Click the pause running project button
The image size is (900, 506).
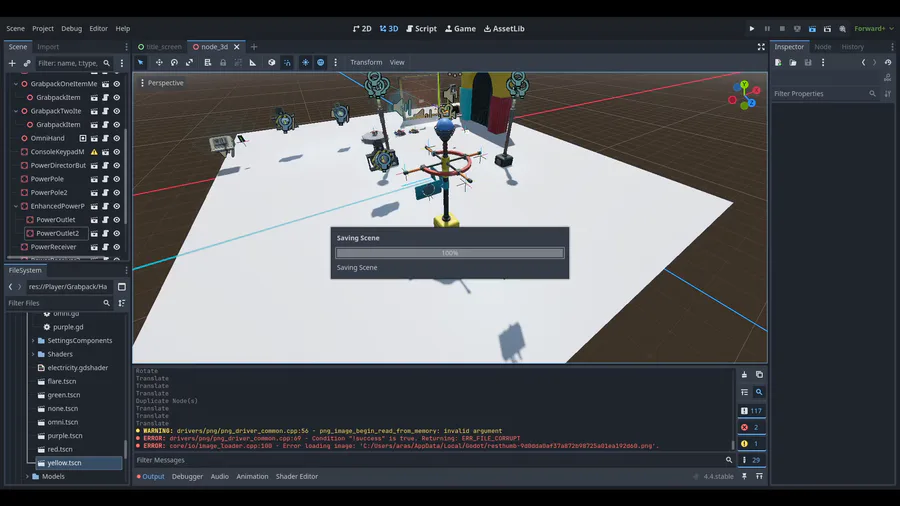(767, 29)
